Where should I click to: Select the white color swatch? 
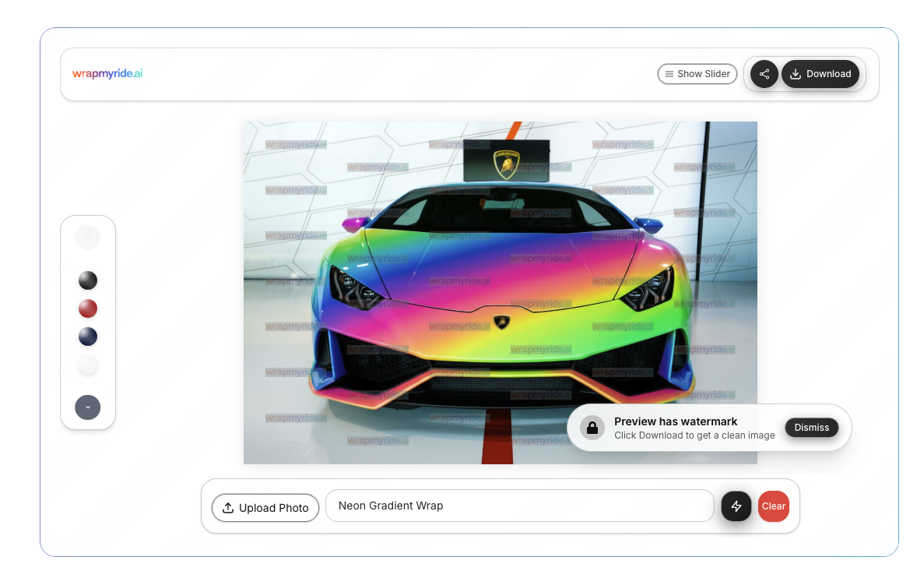(x=87, y=365)
